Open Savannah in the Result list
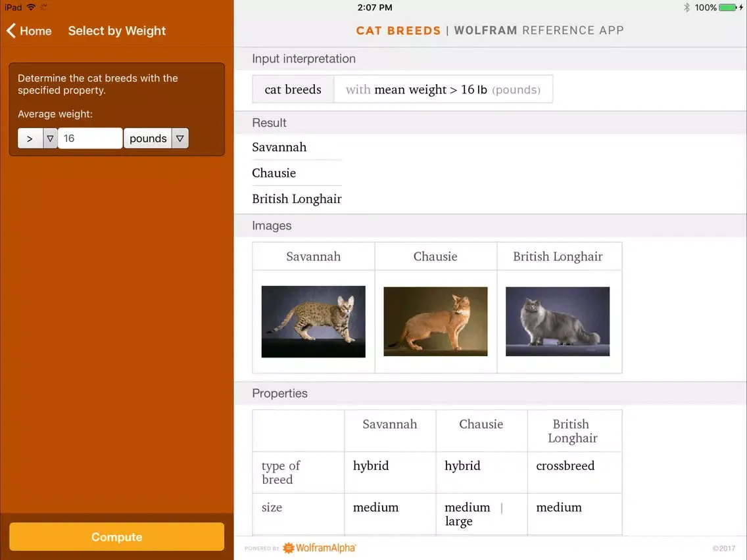This screenshot has height=560, width=747. pos(279,147)
